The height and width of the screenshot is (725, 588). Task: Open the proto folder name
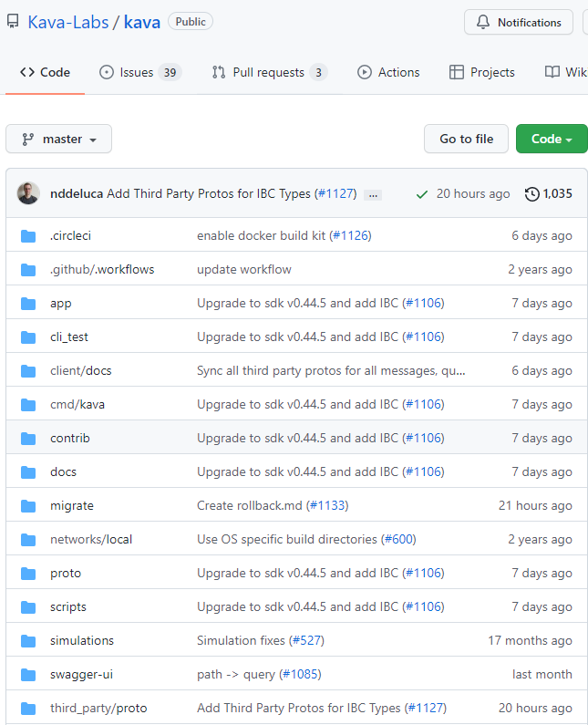[66, 574]
